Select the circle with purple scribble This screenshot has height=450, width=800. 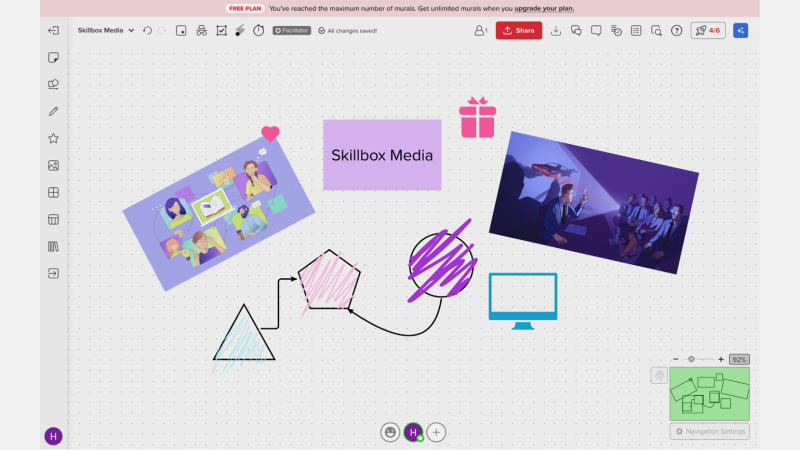pyautogui.click(x=442, y=264)
